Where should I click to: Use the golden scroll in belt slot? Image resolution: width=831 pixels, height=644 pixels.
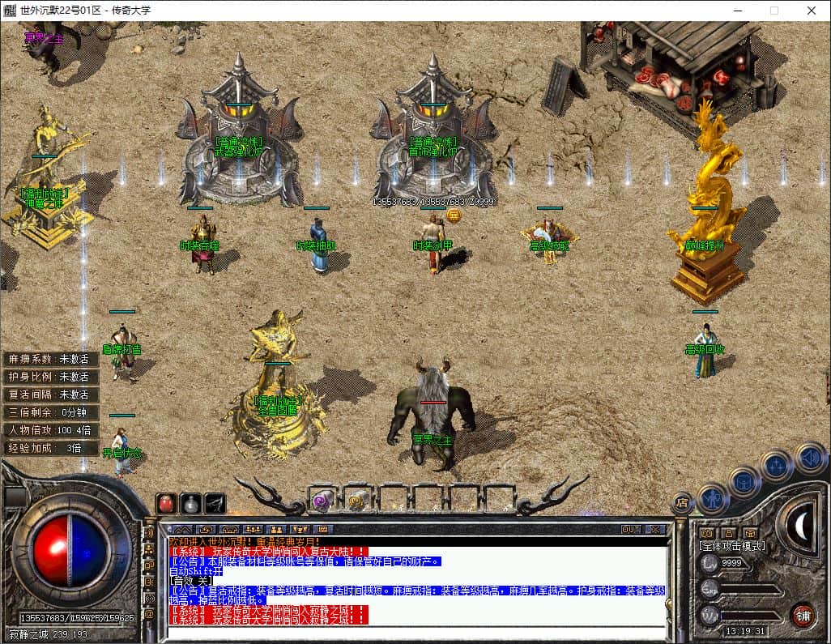coord(357,500)
